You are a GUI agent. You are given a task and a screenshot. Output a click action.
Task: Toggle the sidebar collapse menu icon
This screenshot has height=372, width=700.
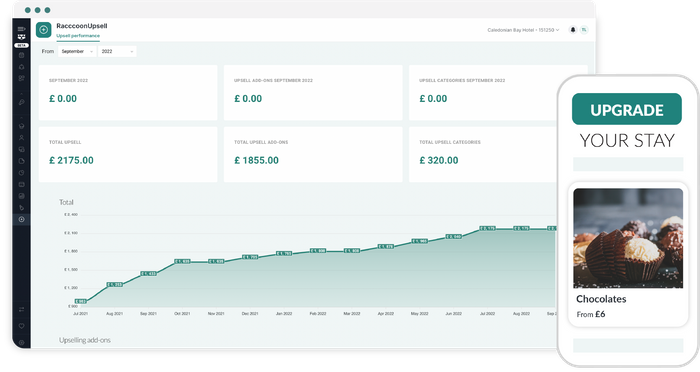(21, 29)
